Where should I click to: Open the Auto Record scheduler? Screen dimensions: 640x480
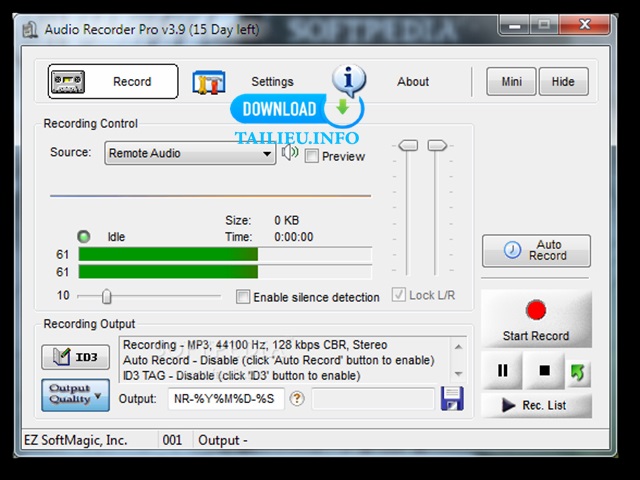(536, 250)
